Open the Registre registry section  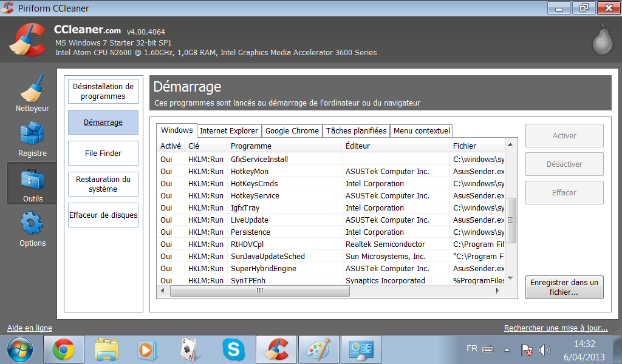coord(32,139)
